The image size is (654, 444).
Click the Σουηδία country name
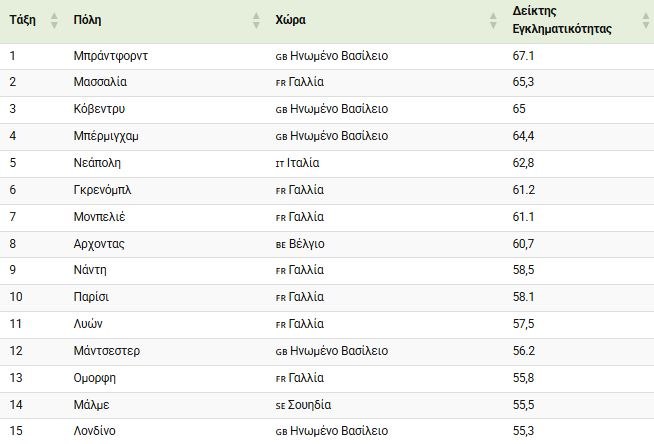pyautogui.click(x=310, y=405)
